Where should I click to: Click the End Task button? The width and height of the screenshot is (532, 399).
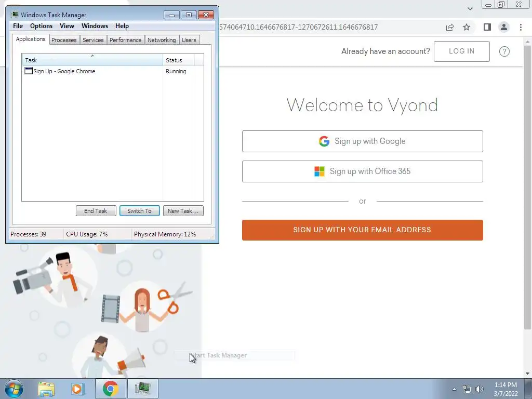pyautogui.click(x=96, y=211)
